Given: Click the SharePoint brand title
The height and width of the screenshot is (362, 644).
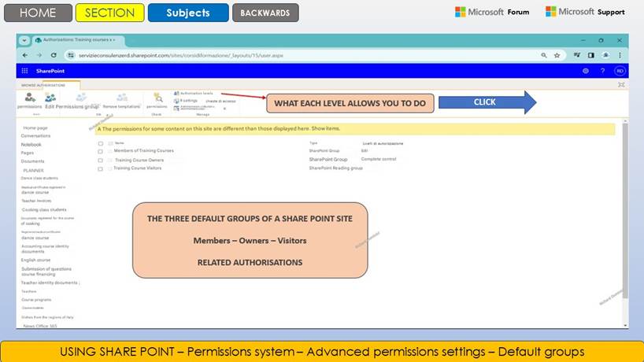Looking at the screenshot, I should [50, 71].
